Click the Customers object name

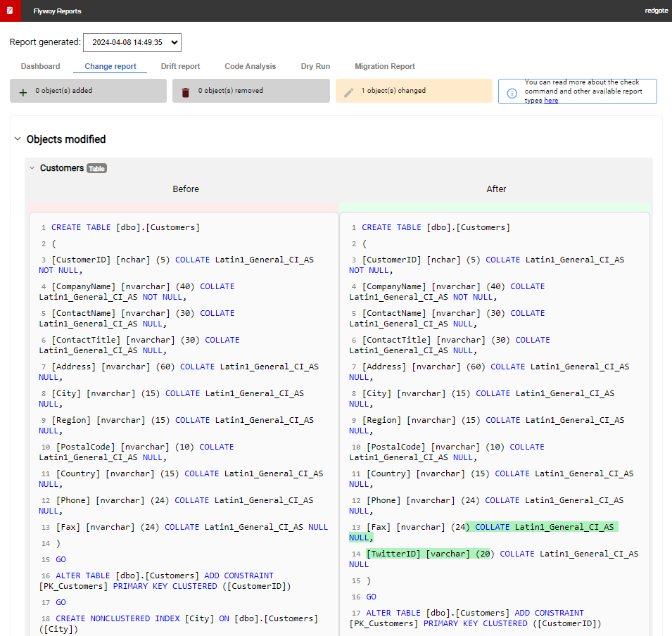click(62, 168)
